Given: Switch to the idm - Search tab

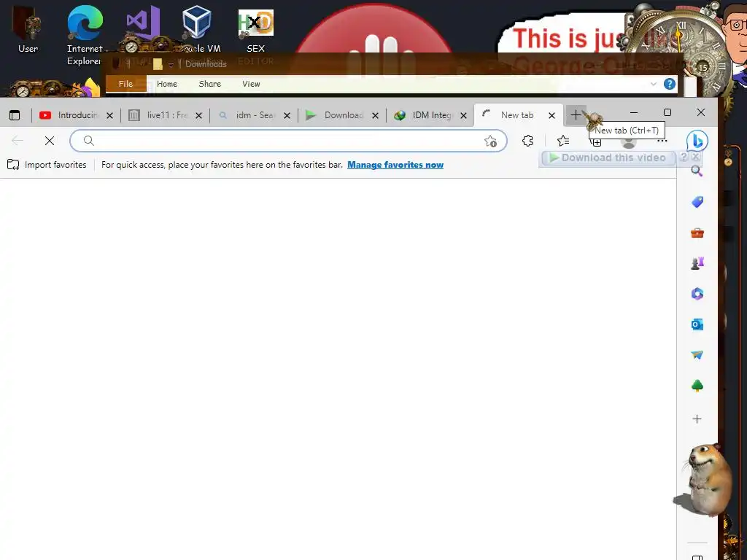Looking at the screenshot, I should (254, 115).
